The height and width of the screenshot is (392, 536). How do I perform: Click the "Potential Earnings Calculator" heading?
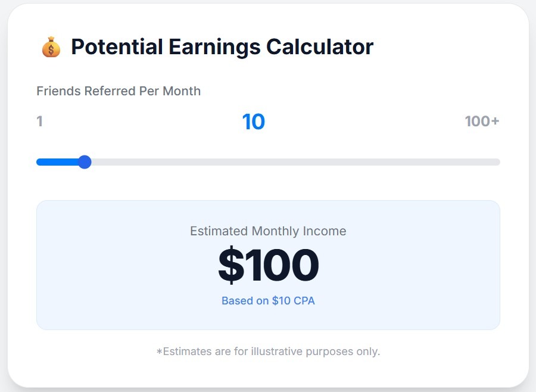pyautogui.click(x=222, y=46)
